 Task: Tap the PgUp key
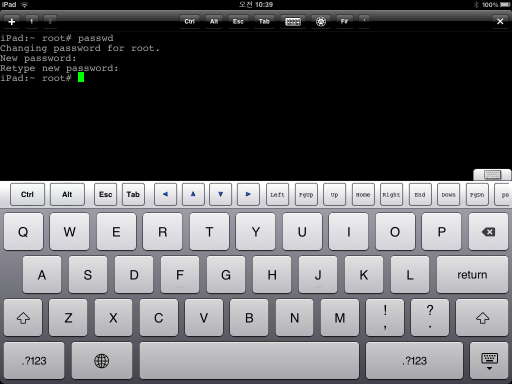(x=306, y=194)
